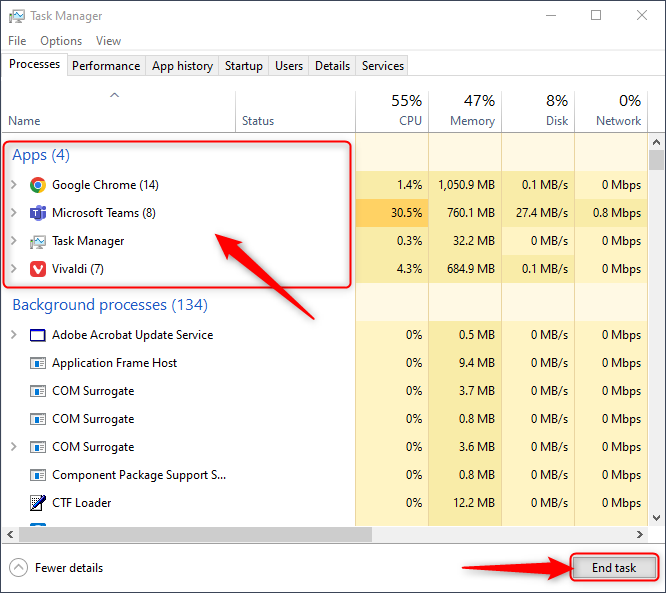Image resolution: width=666 pixels, height=593 pixels.
Task: Switch to the App history tab
Action: (x=182, y=66)
